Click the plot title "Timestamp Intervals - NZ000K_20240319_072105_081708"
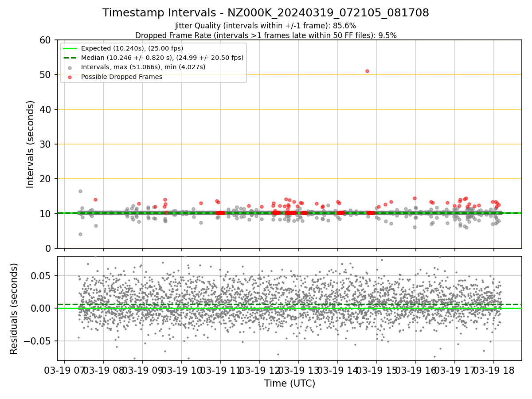 tap(266, 13)
